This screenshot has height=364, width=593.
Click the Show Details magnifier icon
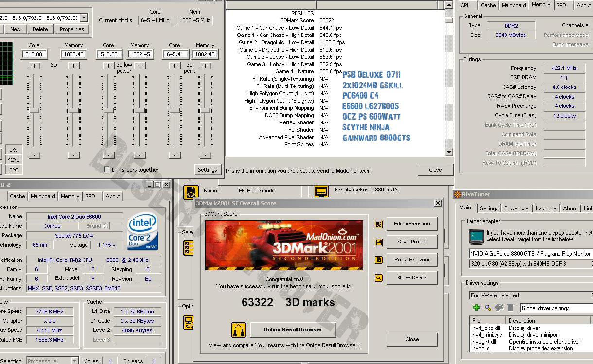pos(378,278)
